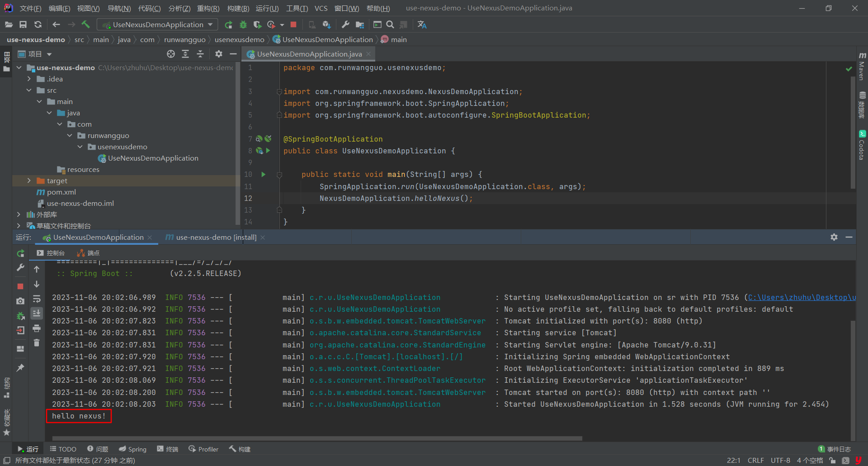Click the UTF-8 encoding selector
Image resolution: width=868 pixels, height=466 pixels.
click(780, 461)
